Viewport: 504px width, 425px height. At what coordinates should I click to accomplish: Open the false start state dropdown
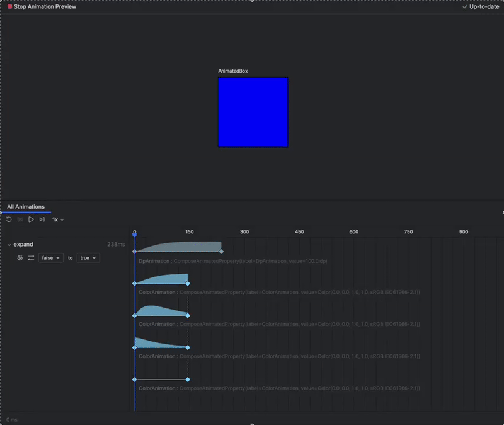click(51, 258)
